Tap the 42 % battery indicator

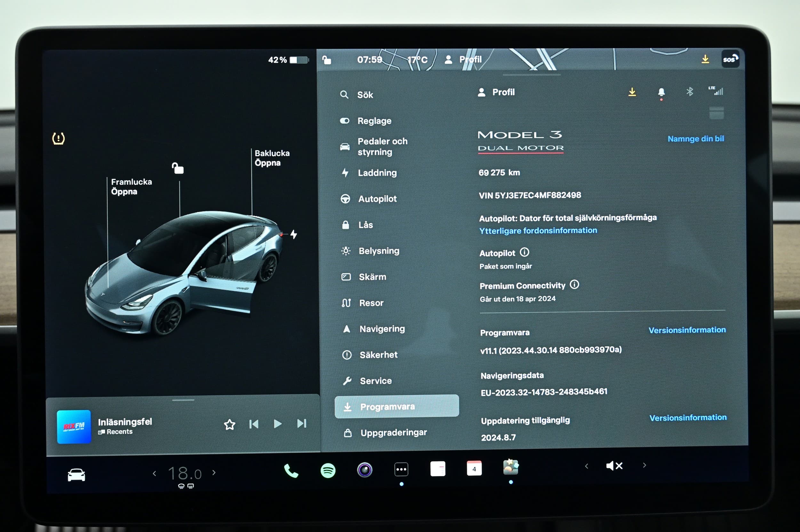click(x=288, y=60)
